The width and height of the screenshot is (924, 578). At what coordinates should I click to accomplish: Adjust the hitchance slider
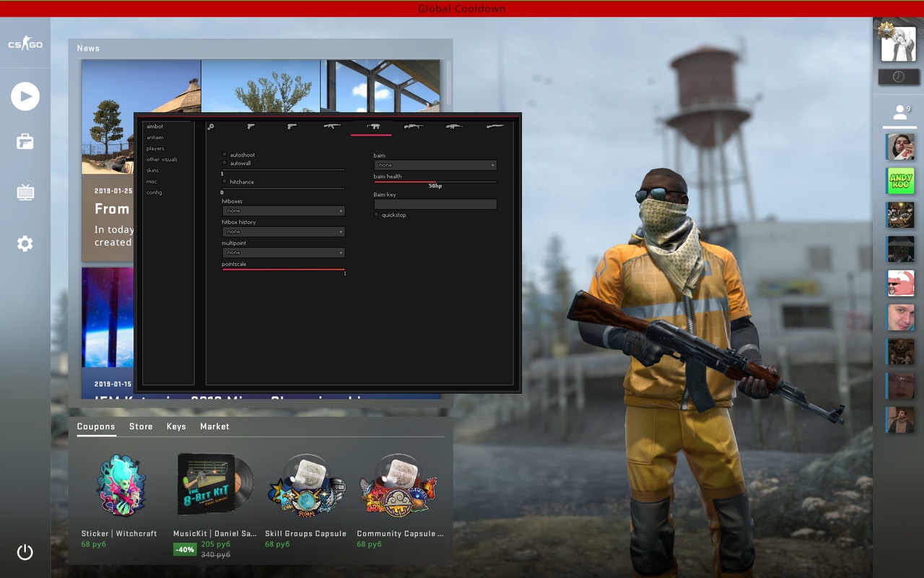[x=284, y=189]
